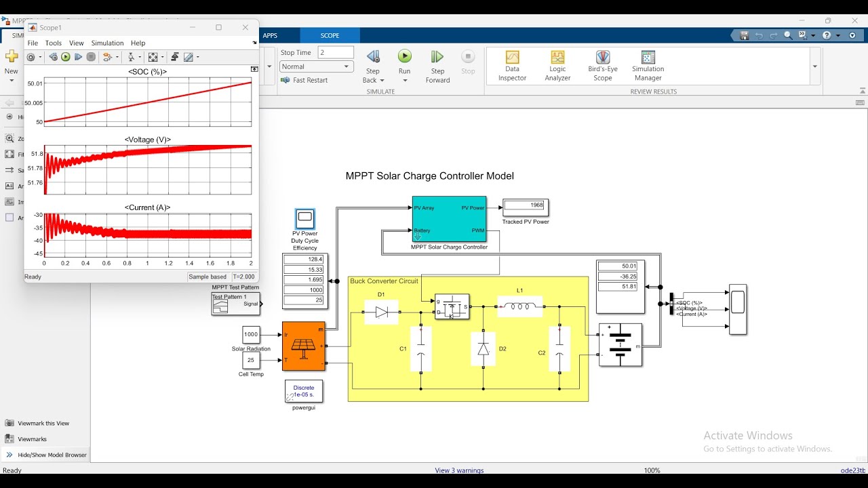Click the Undo icon in quick access toolbar

(759, 35)
